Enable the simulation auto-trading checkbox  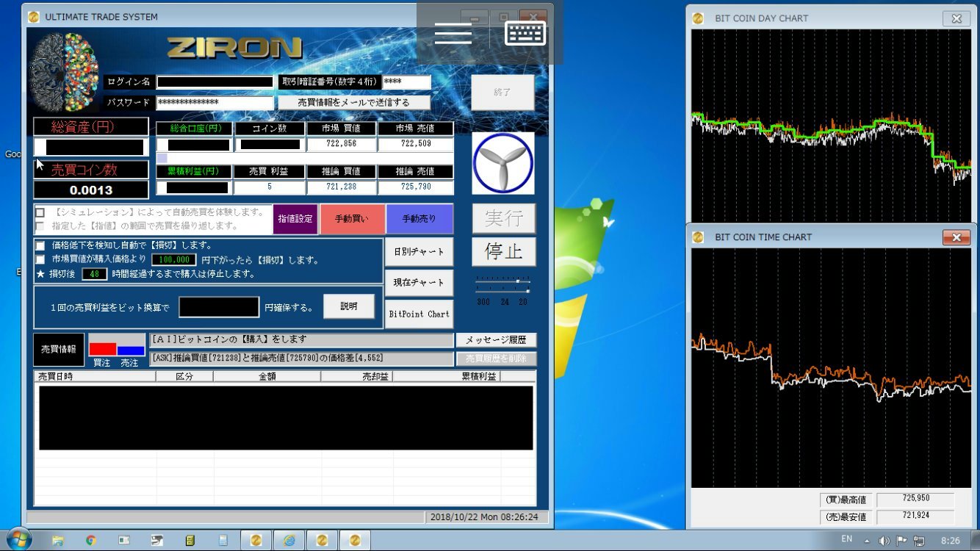[40, 213]
